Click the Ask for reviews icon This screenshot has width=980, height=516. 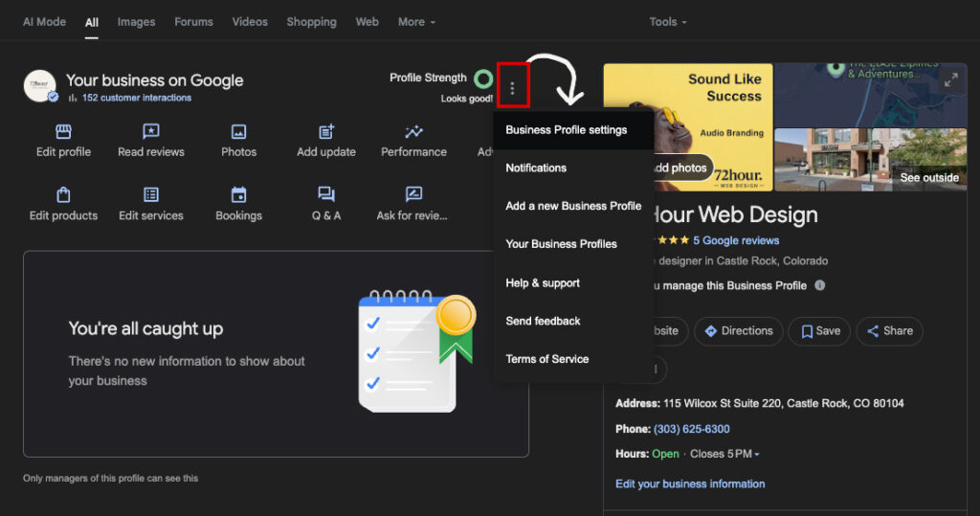tap(413, 194)
